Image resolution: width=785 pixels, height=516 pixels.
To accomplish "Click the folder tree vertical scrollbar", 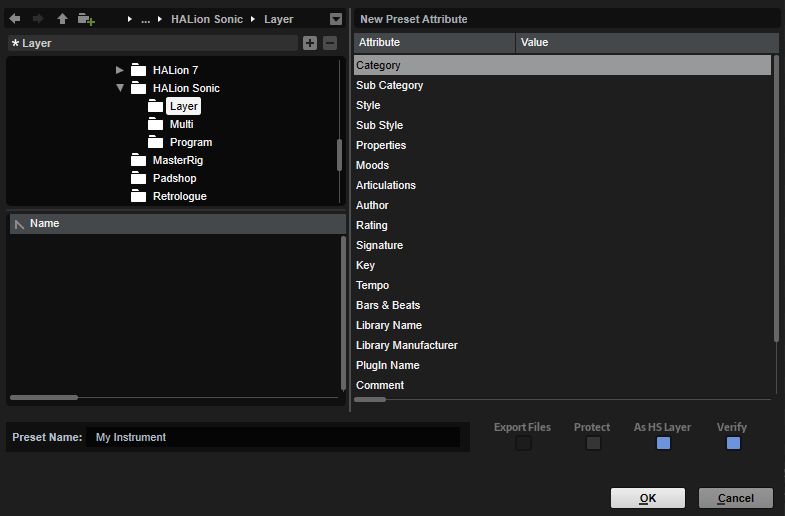I will 339,155.
